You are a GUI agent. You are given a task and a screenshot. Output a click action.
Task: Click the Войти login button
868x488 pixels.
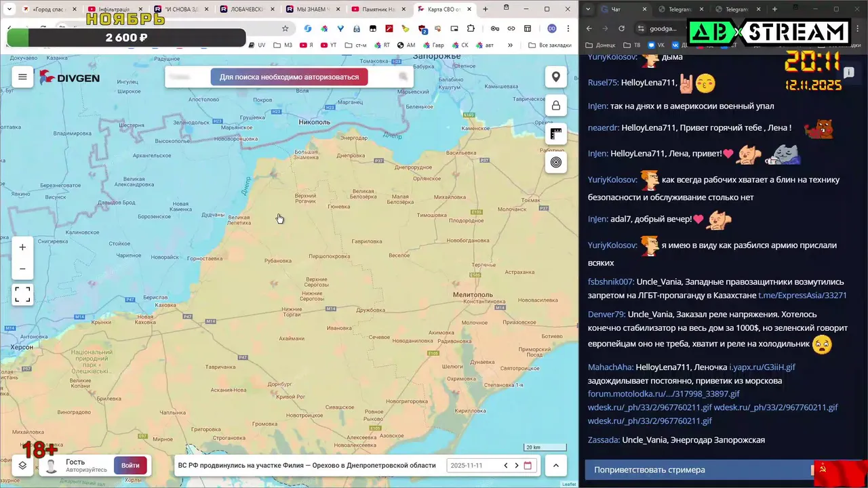(x=130, y=466)
